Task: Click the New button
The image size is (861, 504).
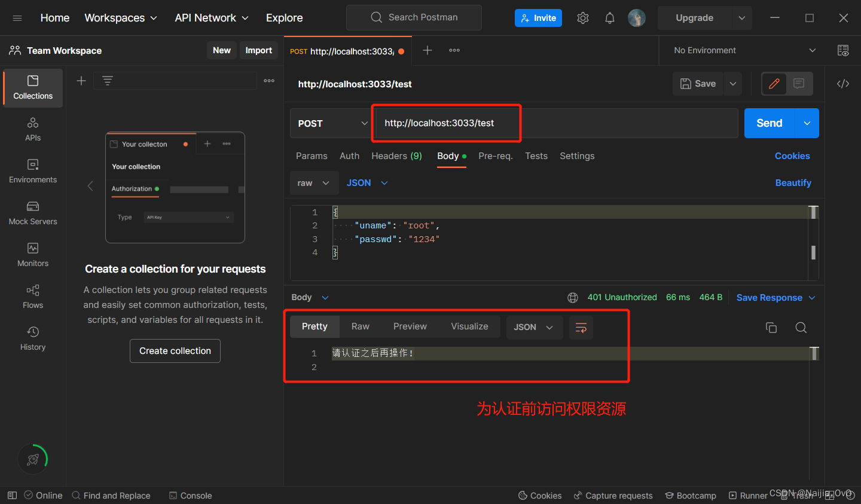Action: coord(222,50)
